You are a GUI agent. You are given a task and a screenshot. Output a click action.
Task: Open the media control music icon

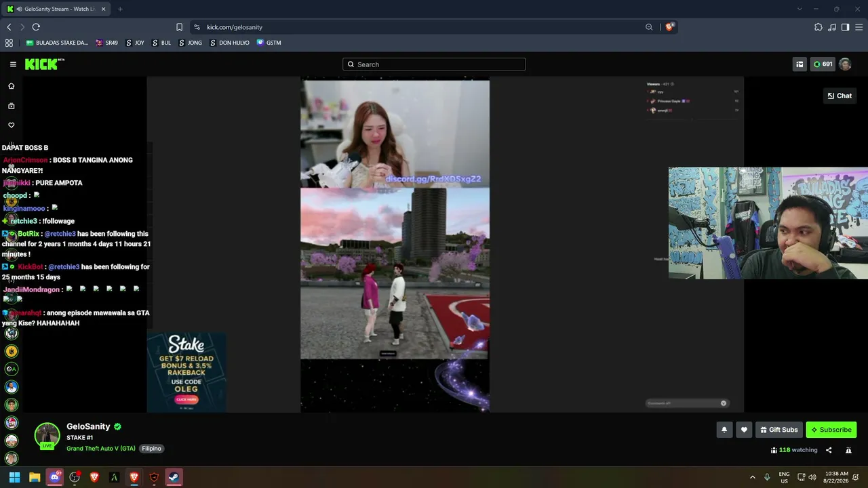pos(832,27)
